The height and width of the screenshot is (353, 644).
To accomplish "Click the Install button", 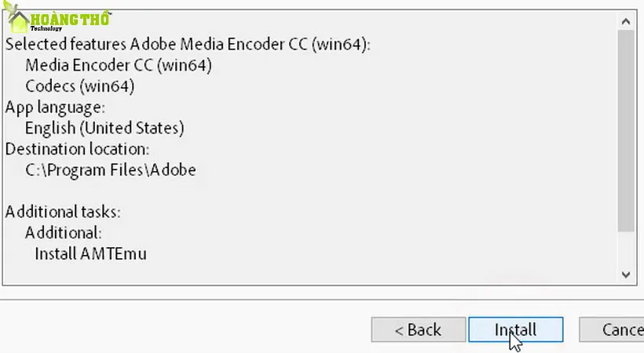I will (x=515, y=329).
